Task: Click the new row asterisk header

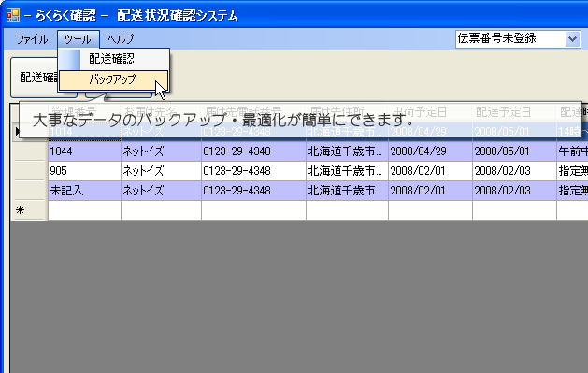Action: pos(29,210)
